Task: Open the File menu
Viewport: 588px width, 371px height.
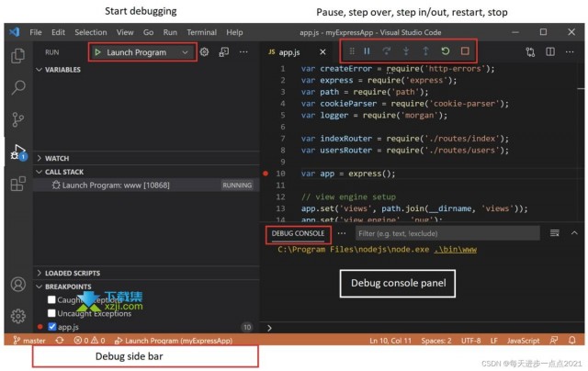Action: [x=36, y=32]
